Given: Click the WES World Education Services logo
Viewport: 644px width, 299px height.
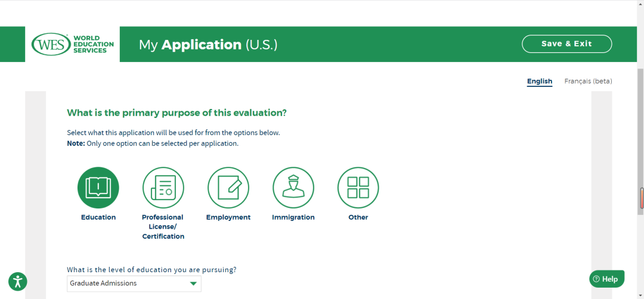Looking at the screenshot, I should pyautogui.click(x=73, y=44).
